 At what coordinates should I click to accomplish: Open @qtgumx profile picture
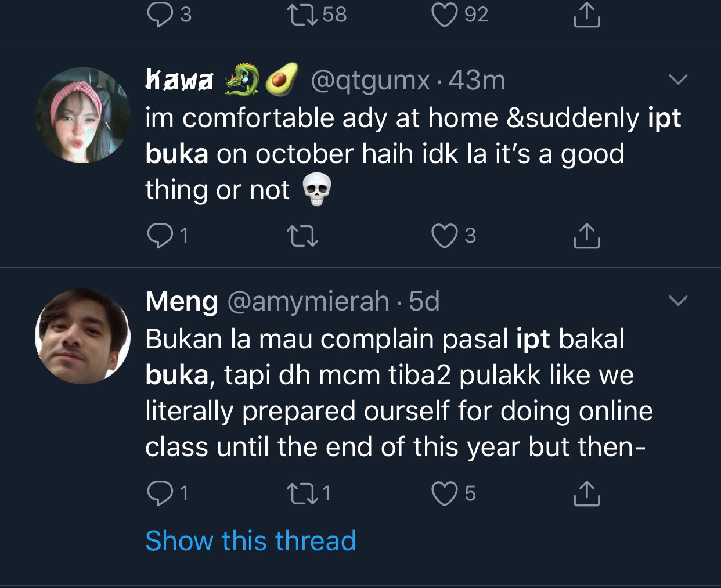point(83,115)
